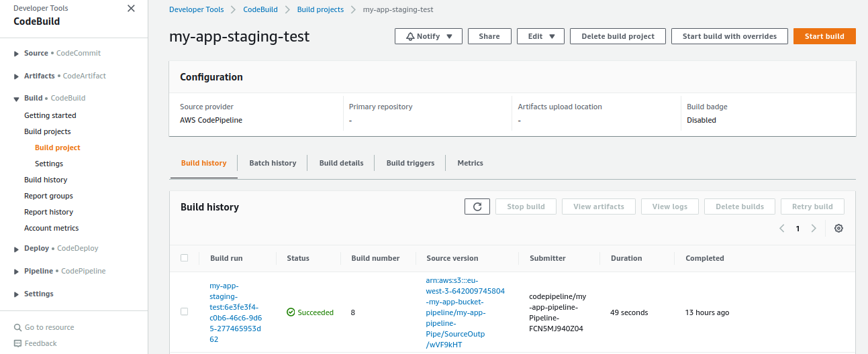Go to next page of build history
Image resolution: width=868 pixels, height=354 pixels.
(x=814, y=229)
